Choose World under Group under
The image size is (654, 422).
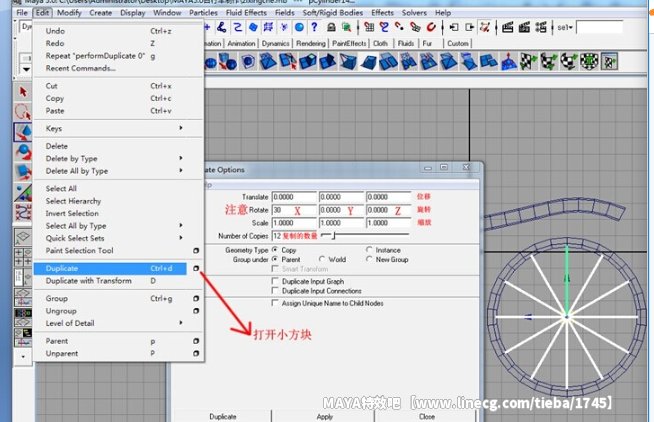click(x=322, y=259)
